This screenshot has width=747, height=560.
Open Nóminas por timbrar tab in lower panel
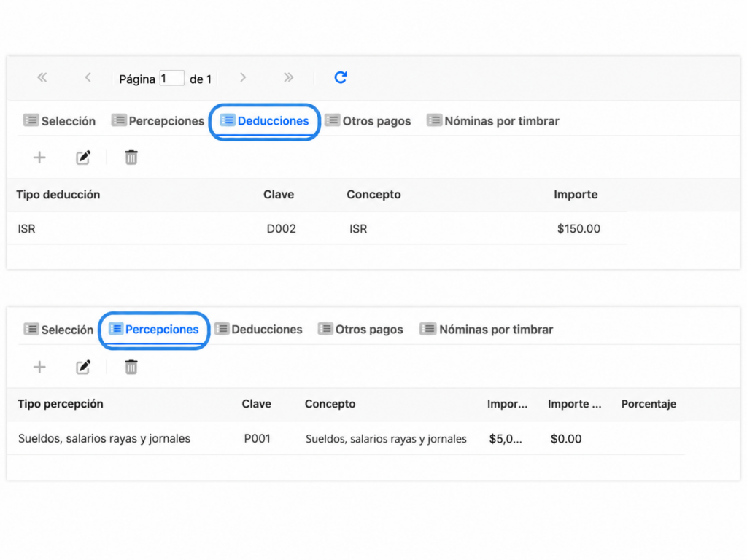coord(487,330)
